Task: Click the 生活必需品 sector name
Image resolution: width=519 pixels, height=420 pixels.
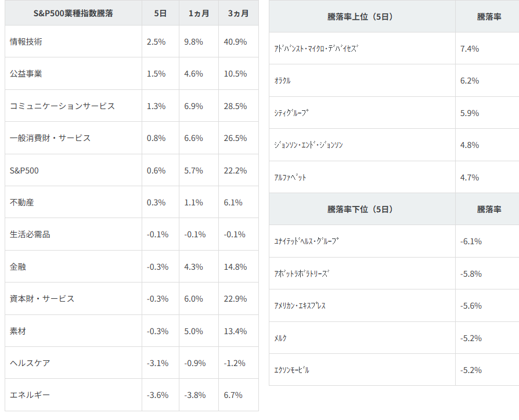Action: [x=30, y=234]
